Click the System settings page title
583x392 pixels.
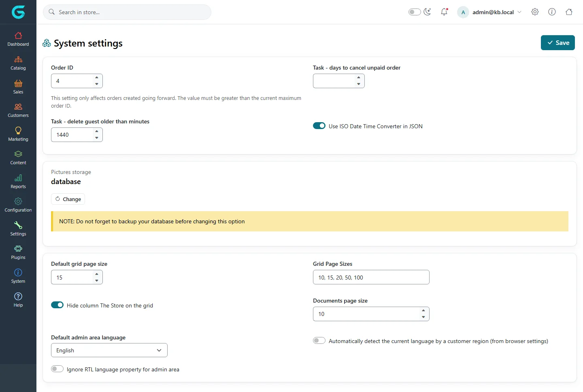(88, 43)
